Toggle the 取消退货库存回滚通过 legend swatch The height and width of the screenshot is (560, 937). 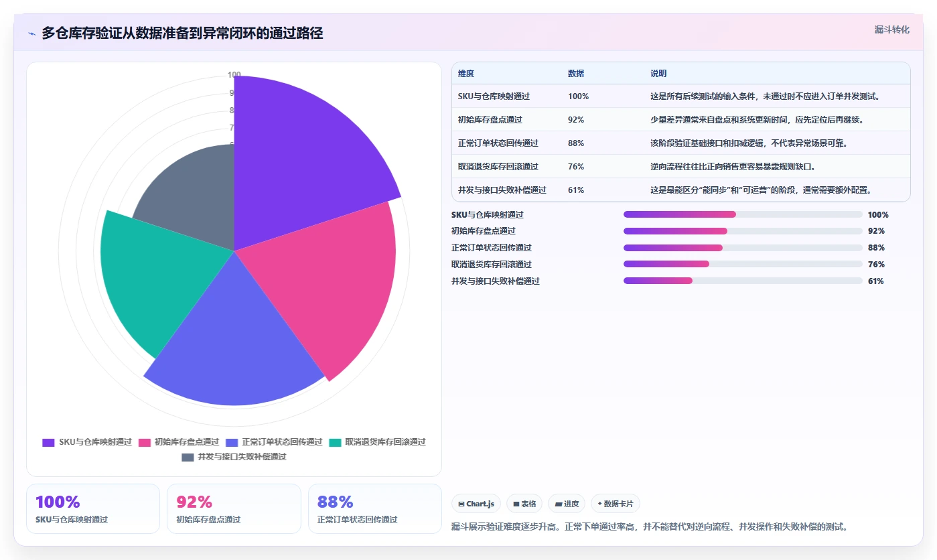click(x=335, y=442)
